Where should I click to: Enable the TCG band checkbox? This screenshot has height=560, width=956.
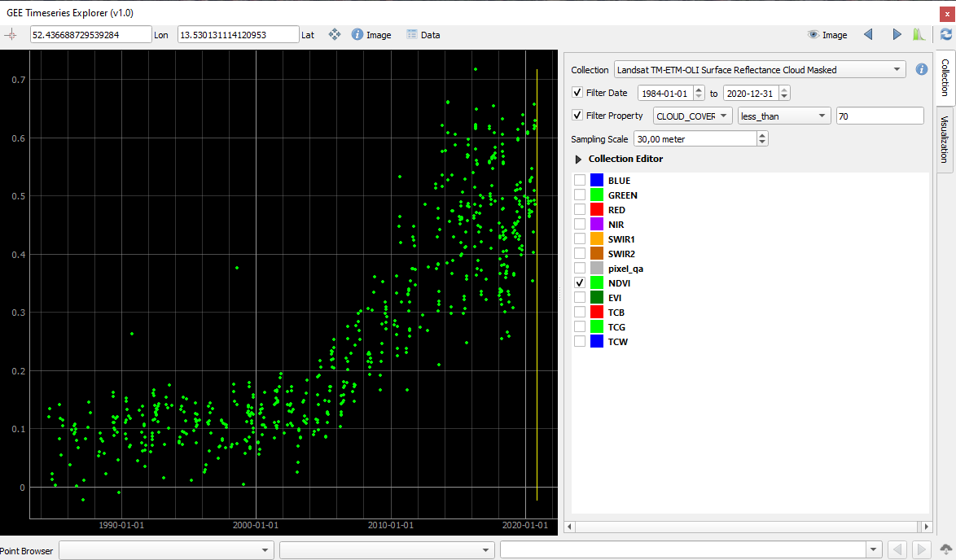(x=580, y=326)
